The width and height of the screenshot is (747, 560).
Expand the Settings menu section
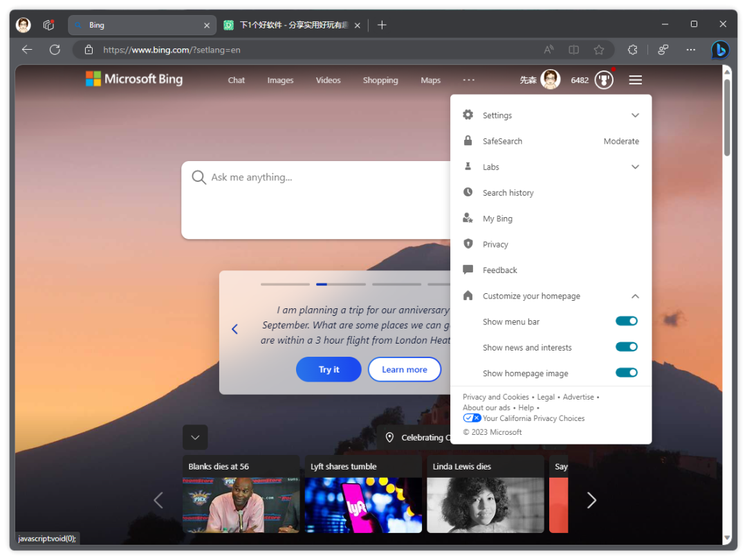(x=635, y=115)
